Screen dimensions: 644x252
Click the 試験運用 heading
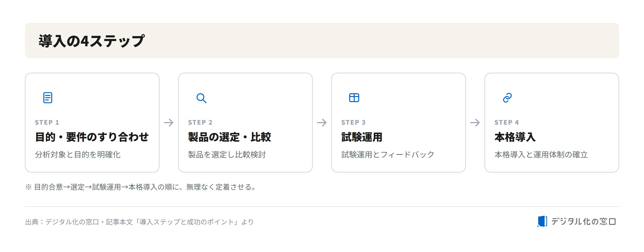pyautogui.click(x=362, y=137)
